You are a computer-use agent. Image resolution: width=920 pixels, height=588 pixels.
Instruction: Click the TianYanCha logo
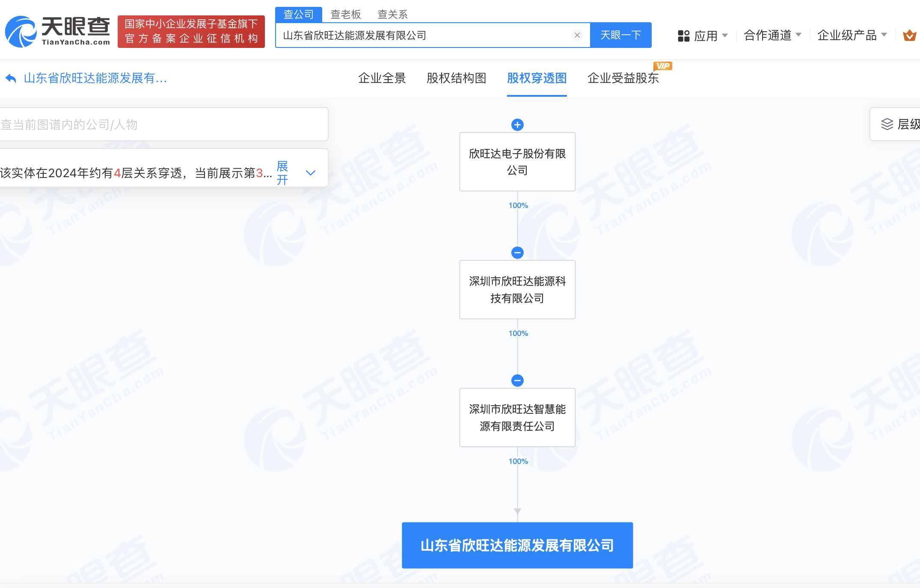click(57, 31)
